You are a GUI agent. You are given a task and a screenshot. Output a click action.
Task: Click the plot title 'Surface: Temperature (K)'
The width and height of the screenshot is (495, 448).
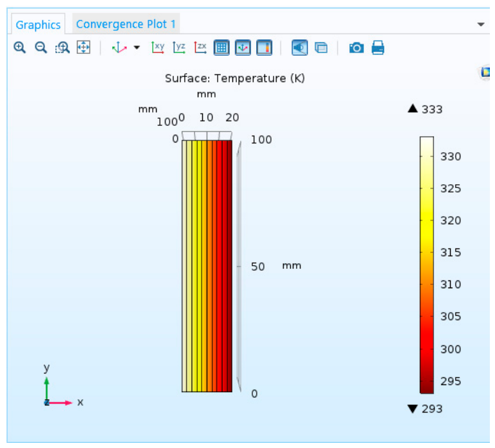tap(235, 78)
